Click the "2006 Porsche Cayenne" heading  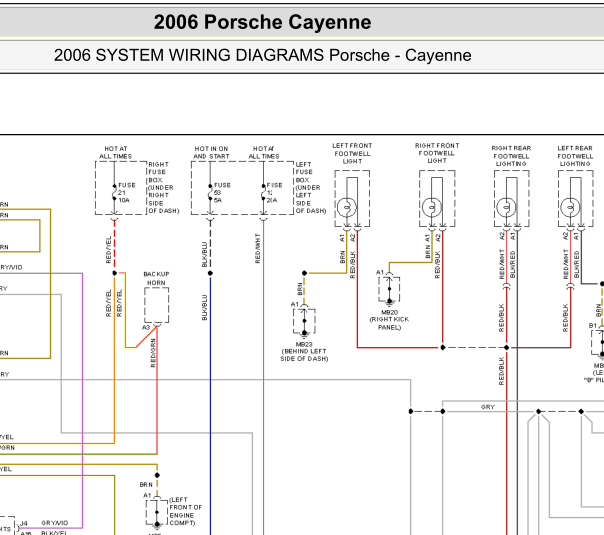tap(262, 22)
